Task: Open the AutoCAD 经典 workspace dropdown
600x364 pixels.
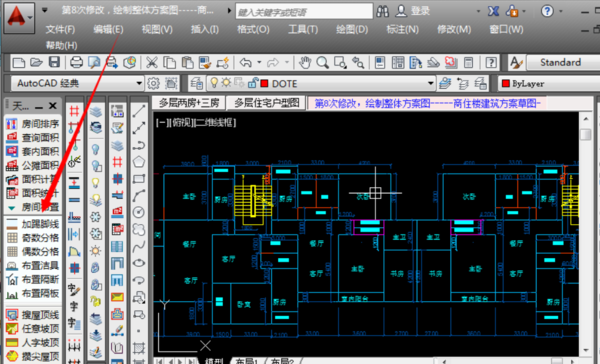Action: tap(139, 83)
